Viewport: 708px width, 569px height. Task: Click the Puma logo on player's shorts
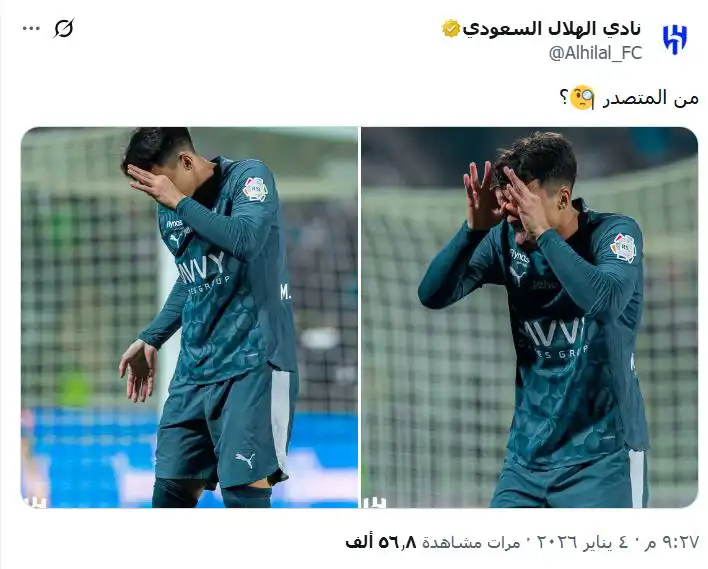point(245,460)
